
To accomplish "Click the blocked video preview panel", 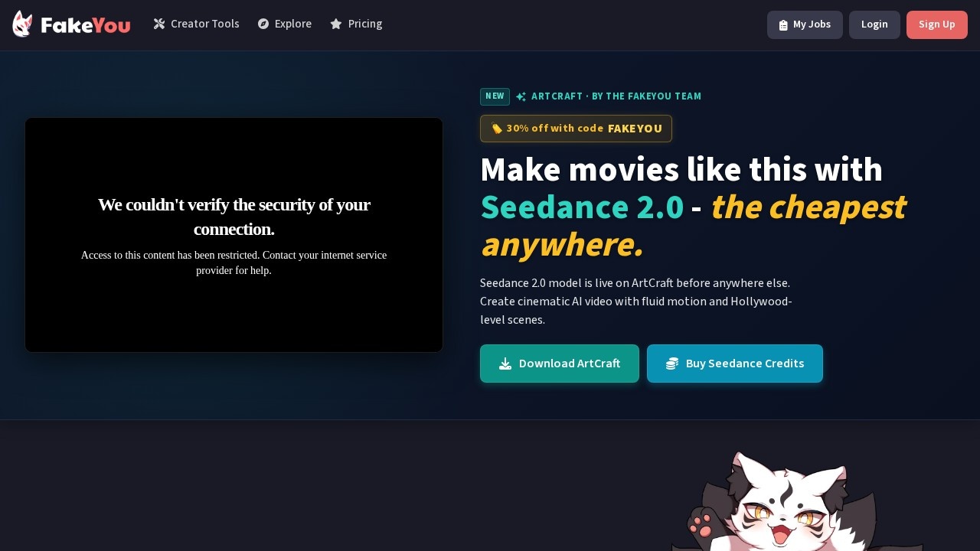I will tap(234, 235).
